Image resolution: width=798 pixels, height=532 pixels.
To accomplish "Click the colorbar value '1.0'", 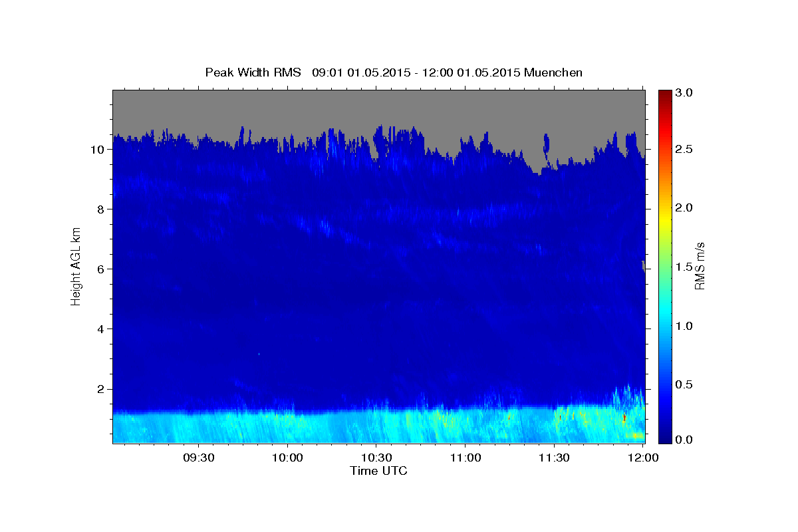I will (685, 326).
